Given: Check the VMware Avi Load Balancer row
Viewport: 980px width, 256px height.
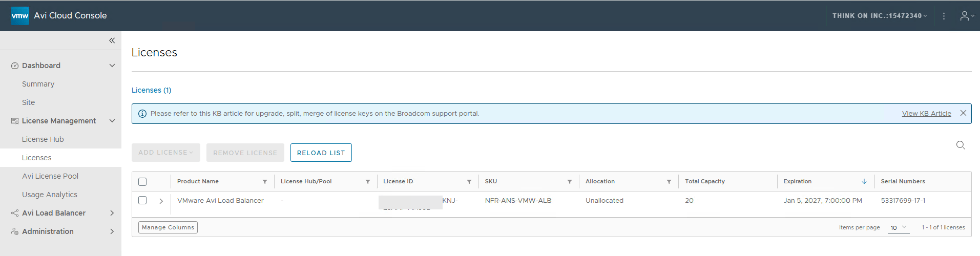Looking at the screenshot, I should (142, 200).
